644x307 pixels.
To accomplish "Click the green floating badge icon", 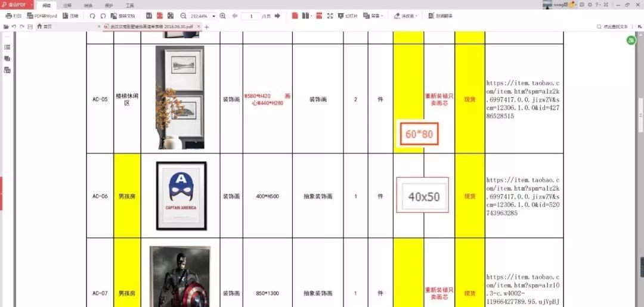I will [x=631, y=40].
